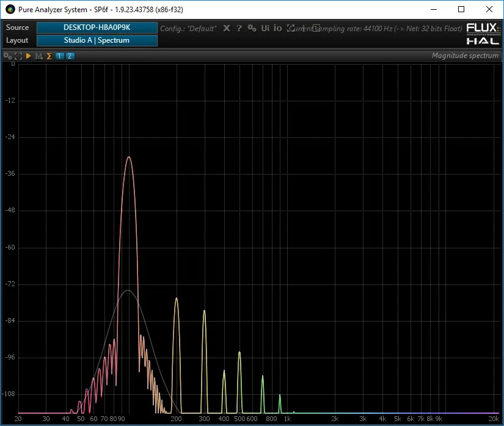Click the orange play button in spectrum toolbar
This screenshot has height=426, width=504.
point(28,56)
